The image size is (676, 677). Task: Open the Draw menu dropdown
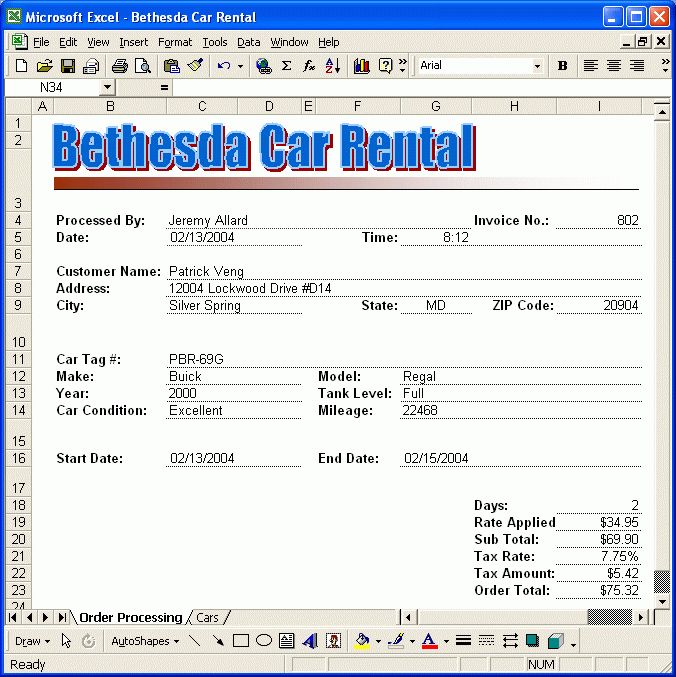[32, 641]
